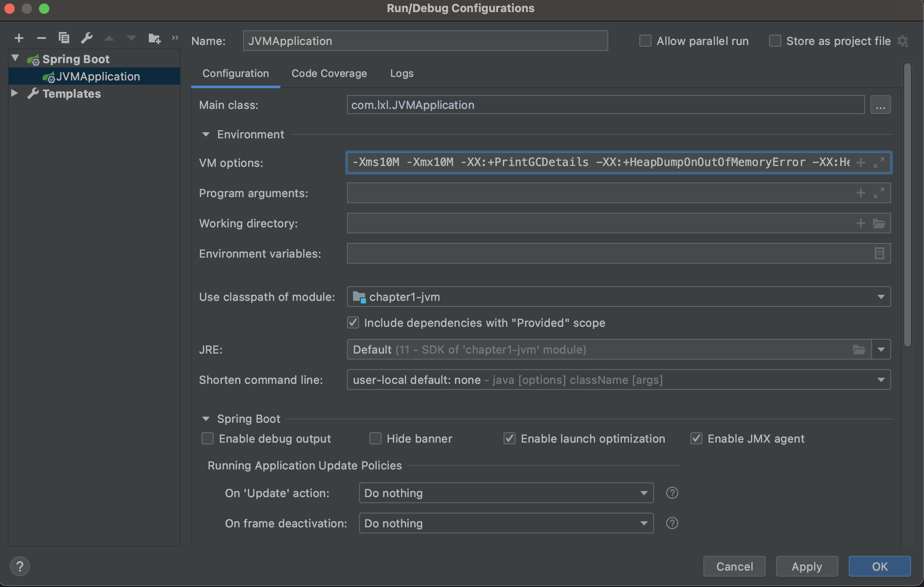Screen dimensions: 924x587
Task: Click the create new folder icon
Action: tap(154, 38)
